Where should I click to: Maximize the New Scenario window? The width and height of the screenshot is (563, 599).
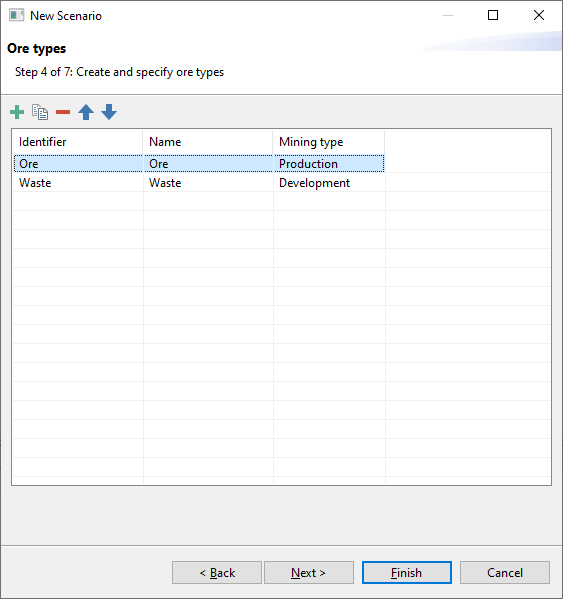[x=493, y=15]
